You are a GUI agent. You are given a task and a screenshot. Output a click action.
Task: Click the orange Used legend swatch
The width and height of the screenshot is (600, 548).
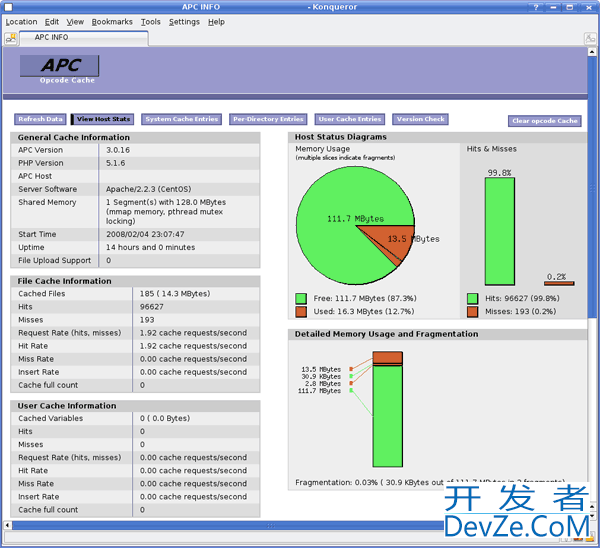coord(301,312)
